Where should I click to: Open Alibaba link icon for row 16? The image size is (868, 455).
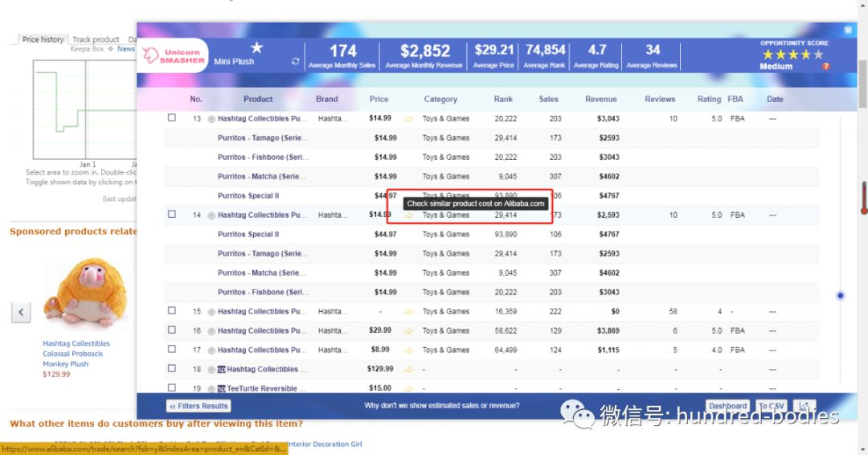point(408,331)
